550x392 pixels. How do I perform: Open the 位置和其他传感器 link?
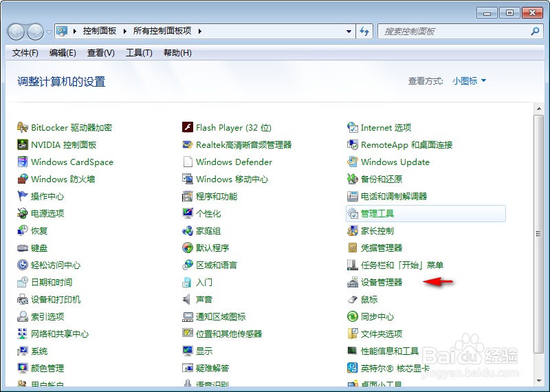coord(229,334)
